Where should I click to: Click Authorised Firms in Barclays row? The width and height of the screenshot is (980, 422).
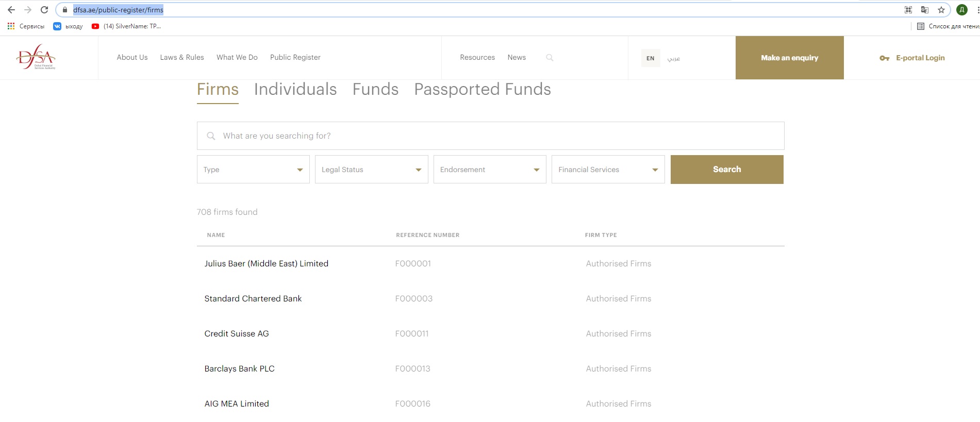pos(619,368)
